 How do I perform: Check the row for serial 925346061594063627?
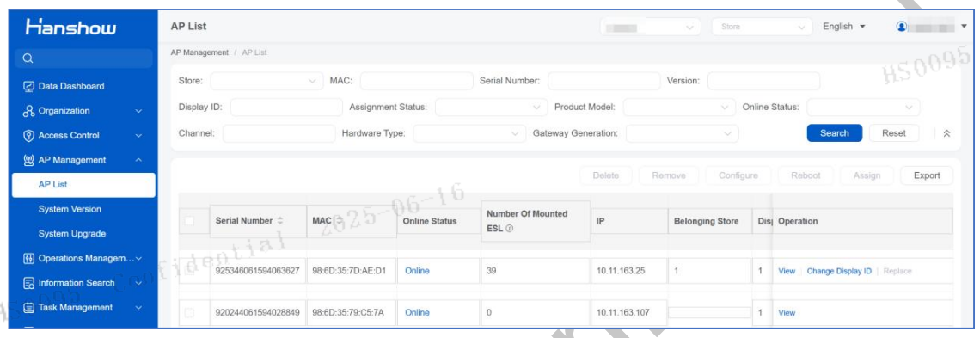pos(189,271)
